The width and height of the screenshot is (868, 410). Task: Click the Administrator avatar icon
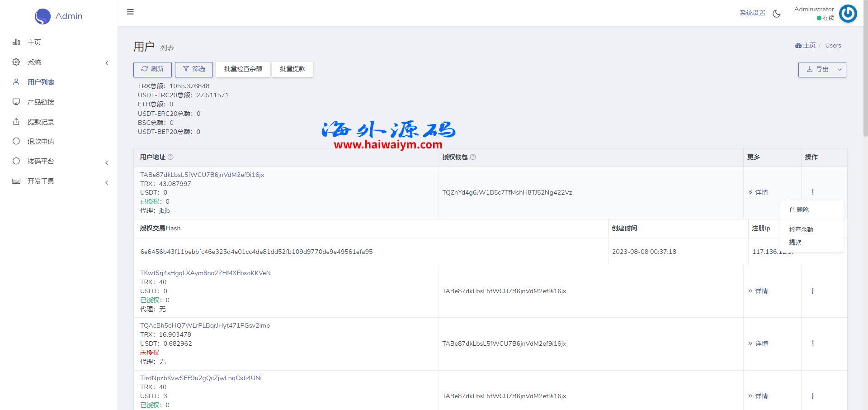coord(848,14)
